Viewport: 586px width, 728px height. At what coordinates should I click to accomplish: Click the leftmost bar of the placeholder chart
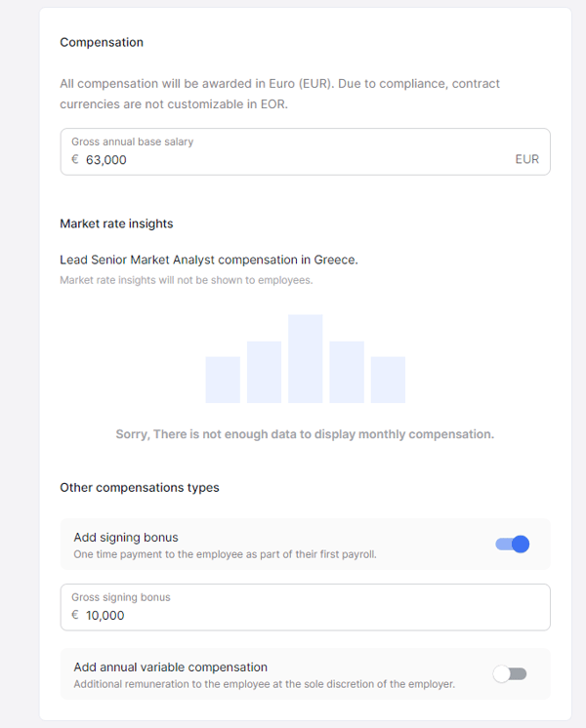point(223,380)
